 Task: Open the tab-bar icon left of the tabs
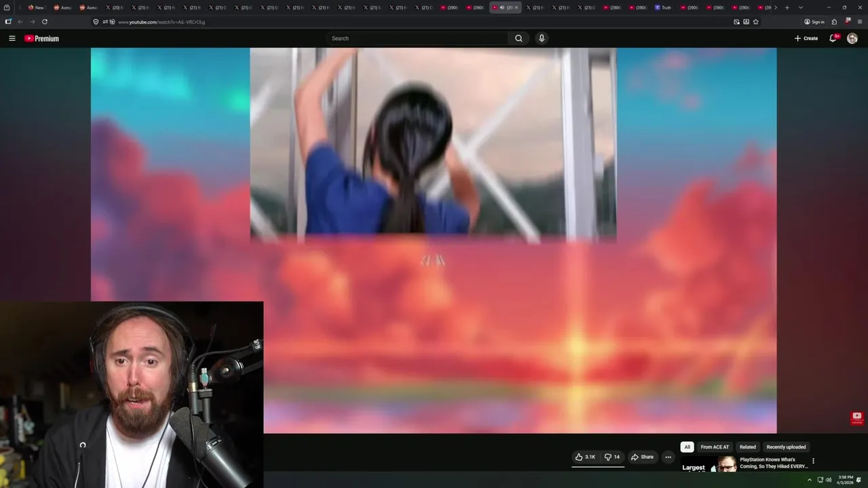[x=6, y=7]
